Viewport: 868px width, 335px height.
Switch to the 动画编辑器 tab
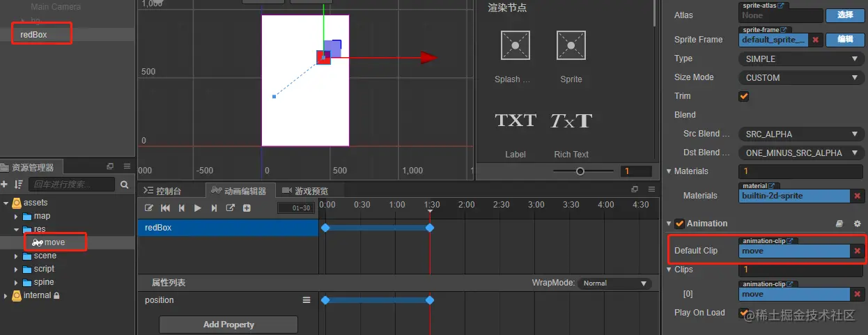coord(240,191)
